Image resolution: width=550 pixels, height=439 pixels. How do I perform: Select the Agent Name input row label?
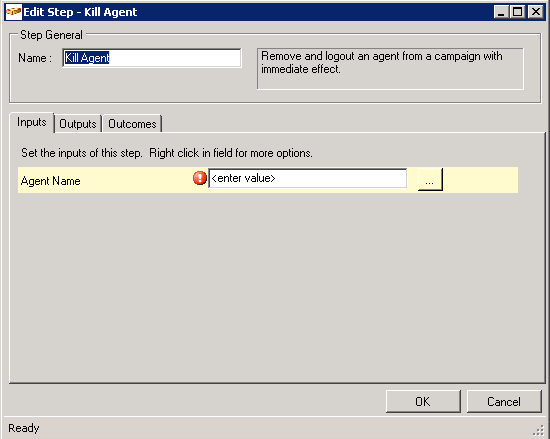pos(51,181)
